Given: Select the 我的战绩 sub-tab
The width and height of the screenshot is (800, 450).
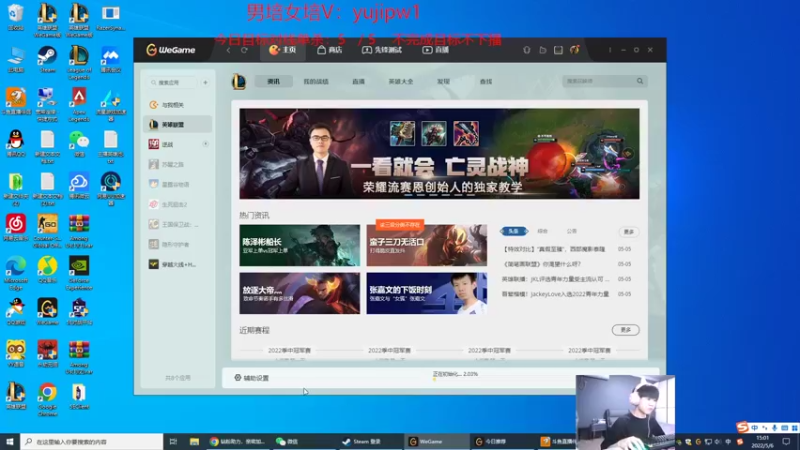Looking at the screenshot, I should [316, 82].
